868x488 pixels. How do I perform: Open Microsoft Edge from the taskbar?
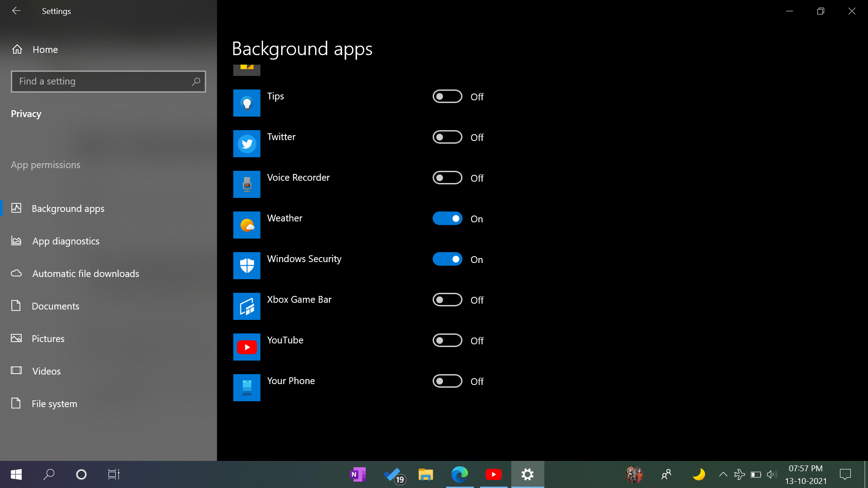459,474
